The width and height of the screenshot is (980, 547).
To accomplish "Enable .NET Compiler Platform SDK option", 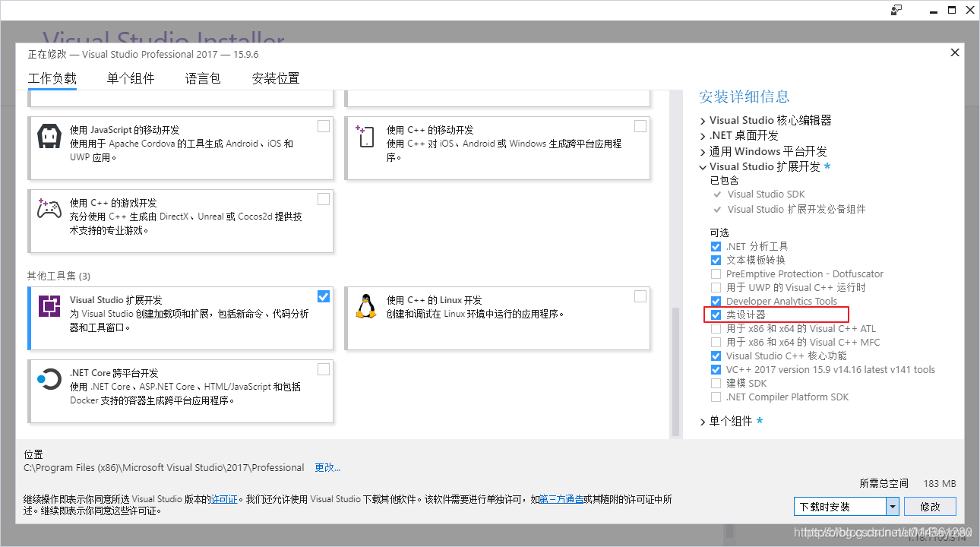I will tap(716, 397).
